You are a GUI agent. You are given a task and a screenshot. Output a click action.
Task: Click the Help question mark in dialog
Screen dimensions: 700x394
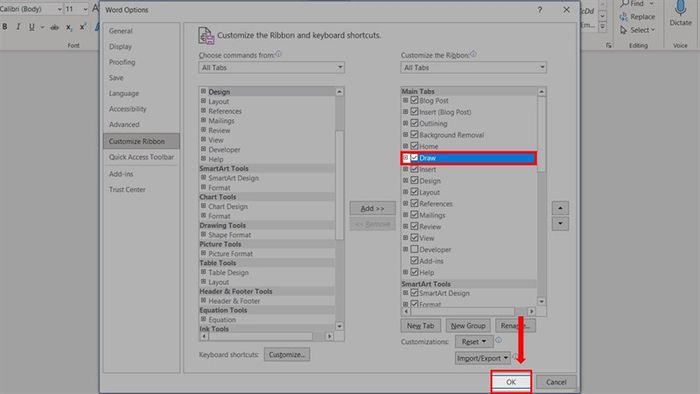point(540,9)
